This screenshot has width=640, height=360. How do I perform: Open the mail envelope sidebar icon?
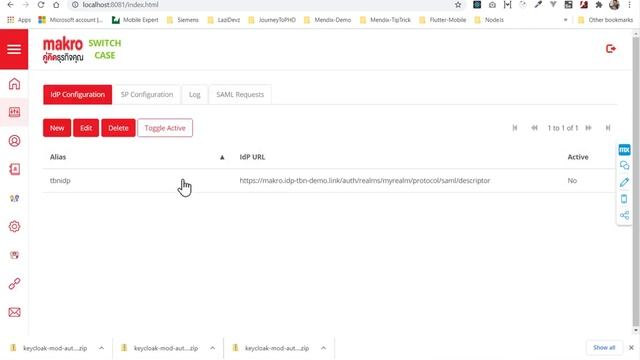click(x=14, y=312)
